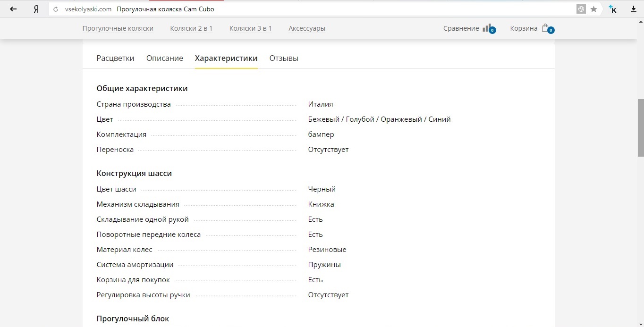
Task: Click the Сравнение link
Action: pos(461,28)
